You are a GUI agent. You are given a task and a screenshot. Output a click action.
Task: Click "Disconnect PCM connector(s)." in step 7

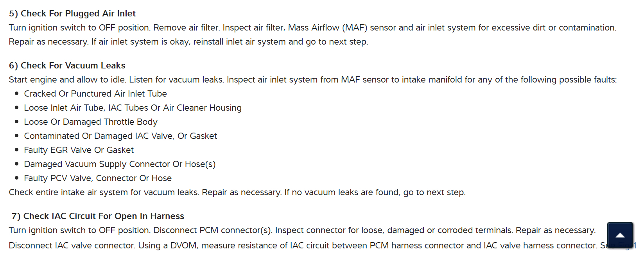213,230
